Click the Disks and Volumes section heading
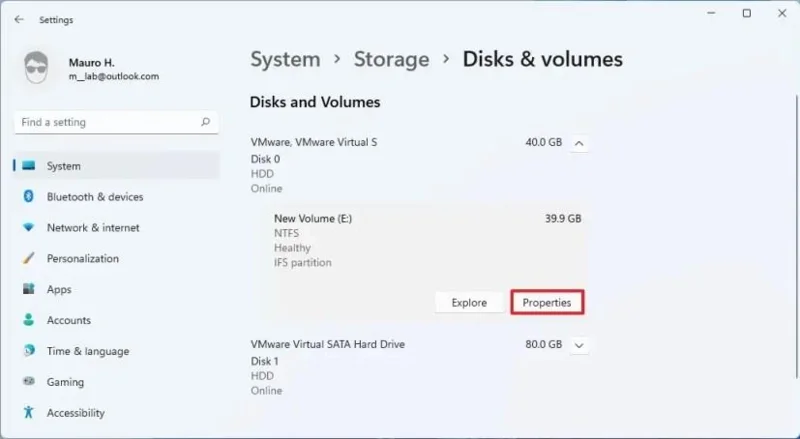The image size is (800, 439). [x=315, y=102]
